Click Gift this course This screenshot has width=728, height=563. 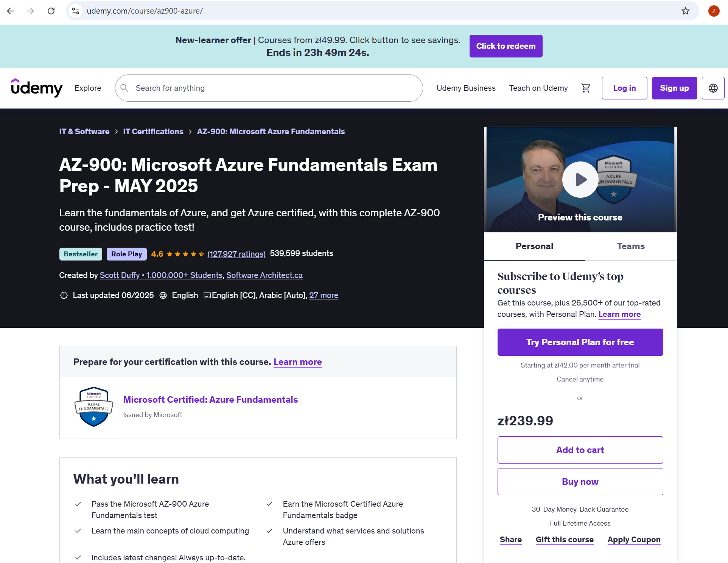[x=565, y=540]
